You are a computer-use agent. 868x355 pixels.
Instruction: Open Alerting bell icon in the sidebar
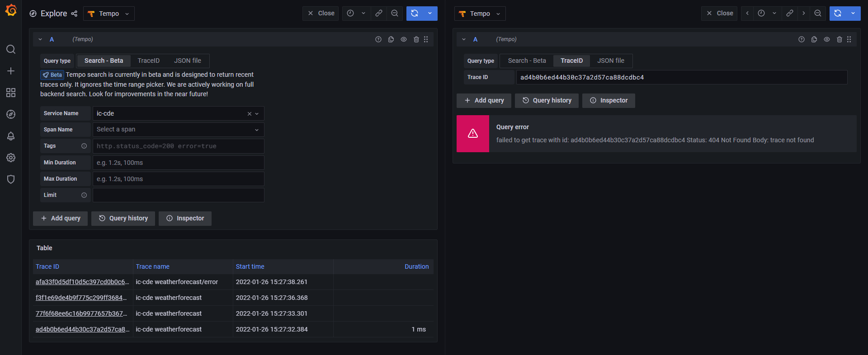click(11, 136)
